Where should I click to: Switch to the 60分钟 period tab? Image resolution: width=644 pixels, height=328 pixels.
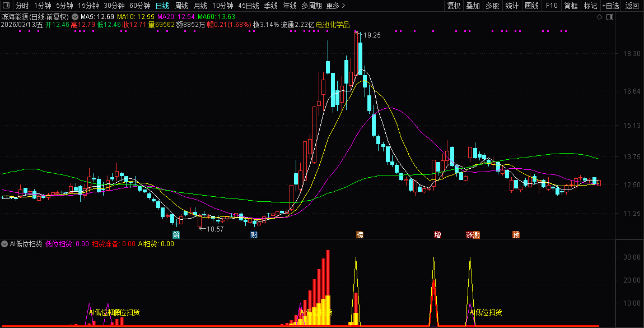[139, 6]
